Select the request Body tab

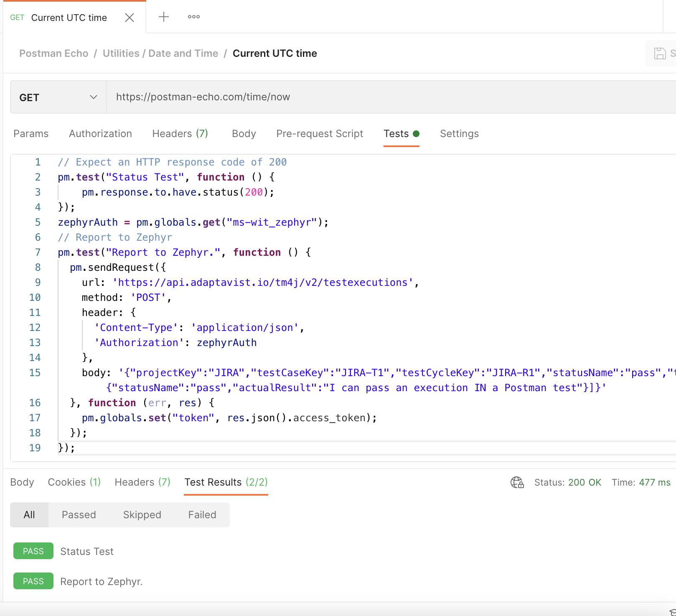244,134
